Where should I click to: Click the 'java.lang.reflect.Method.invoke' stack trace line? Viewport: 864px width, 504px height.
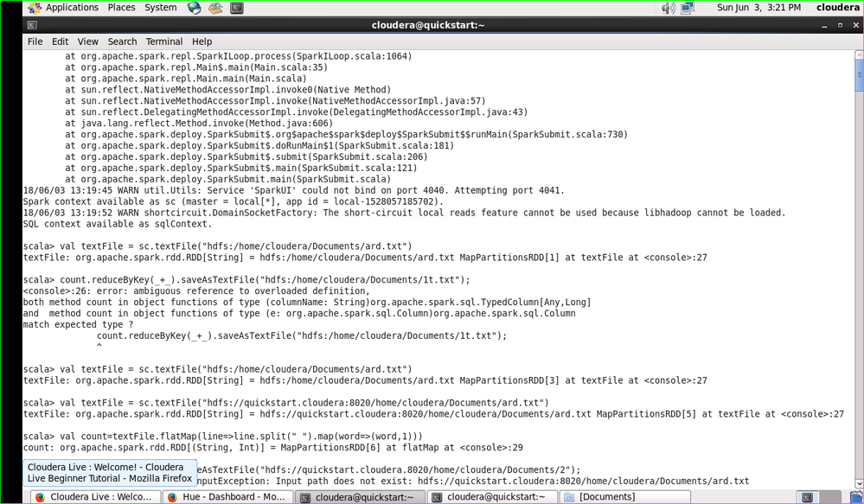click(x=199, y=124)
